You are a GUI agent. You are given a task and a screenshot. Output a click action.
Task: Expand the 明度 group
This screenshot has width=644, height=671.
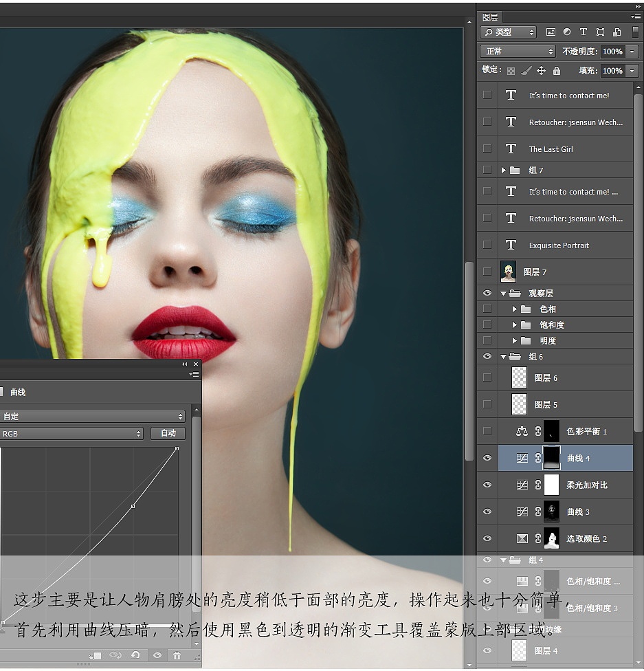(514, 340)
